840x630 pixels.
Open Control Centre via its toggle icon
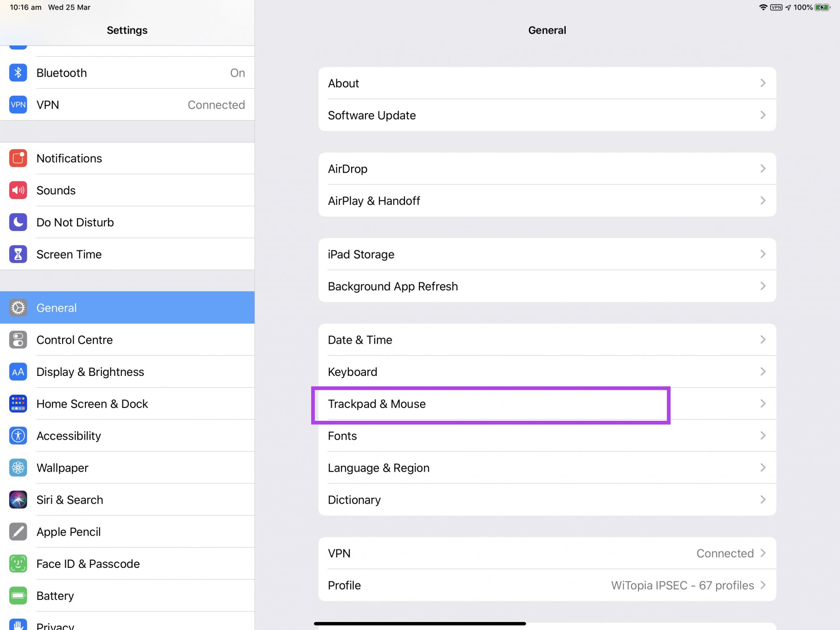(18, 340)
